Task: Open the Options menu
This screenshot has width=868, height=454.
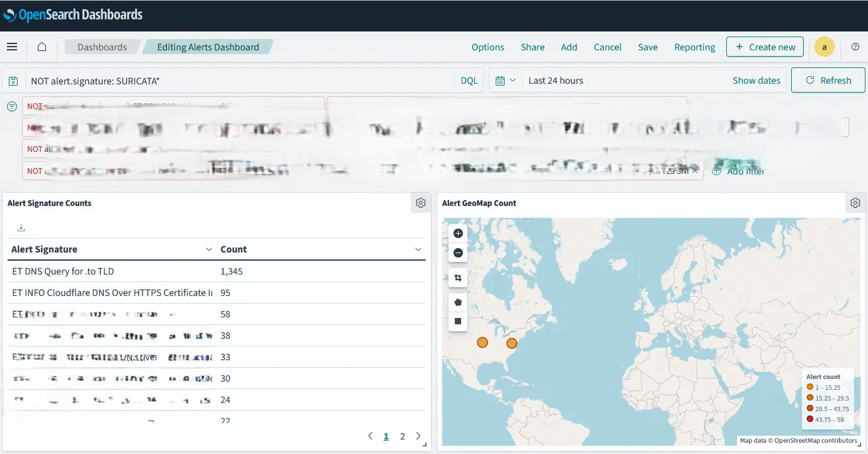Action: pyautogui.click(x=488, y=47)
